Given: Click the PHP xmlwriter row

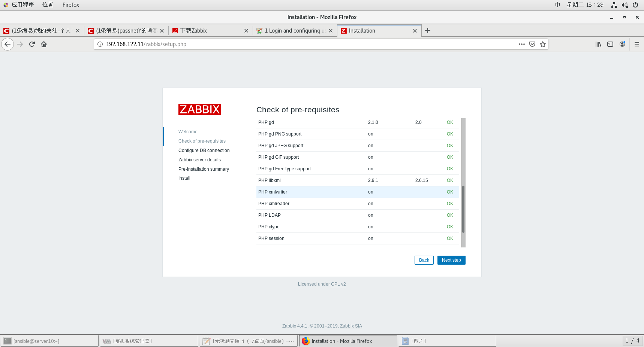Looking at the screenshot, I should 358,192.
